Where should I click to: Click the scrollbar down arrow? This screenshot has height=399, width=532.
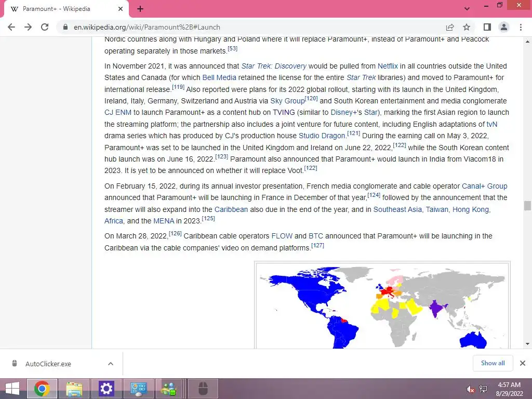click(527, 344)
